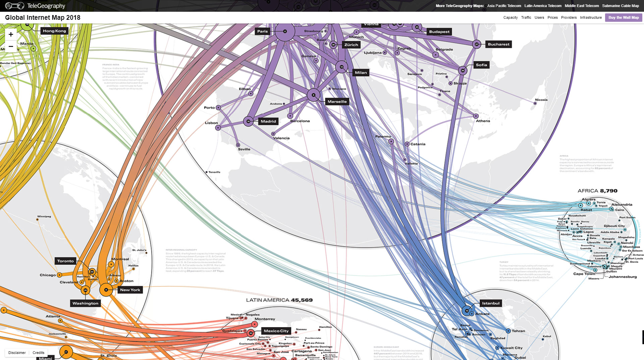Open the Disclaimer link
The height and width of the screenshot is (360, 644).
click(x=17, y=353)
